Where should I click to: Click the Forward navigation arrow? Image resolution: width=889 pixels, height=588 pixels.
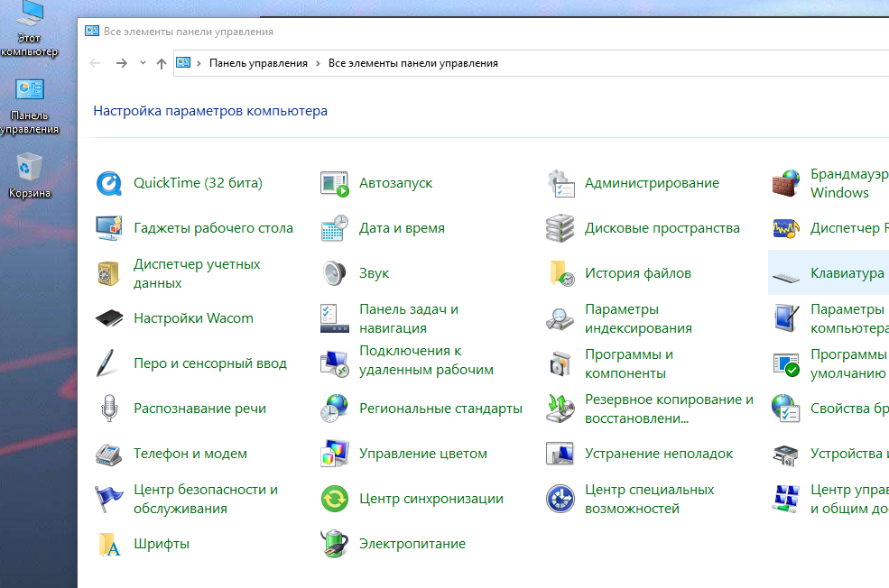point(121,63)
